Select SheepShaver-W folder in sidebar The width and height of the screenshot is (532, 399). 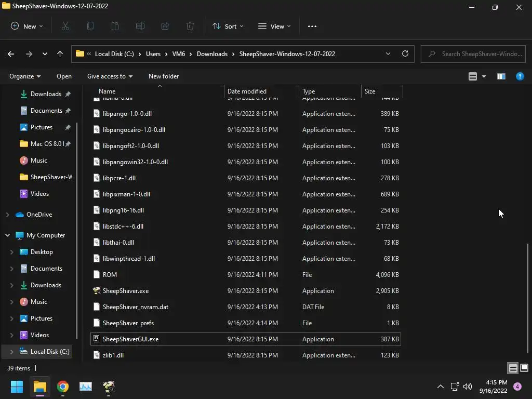[x=46, y=177]
